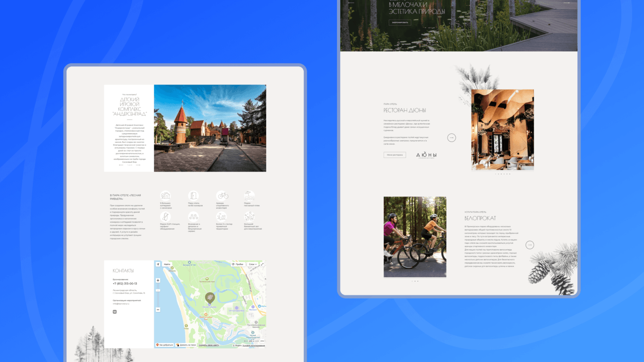Click the Дюны restaurant interior photo
Viewport: 644px width, 362px height.
coord(503,130)
